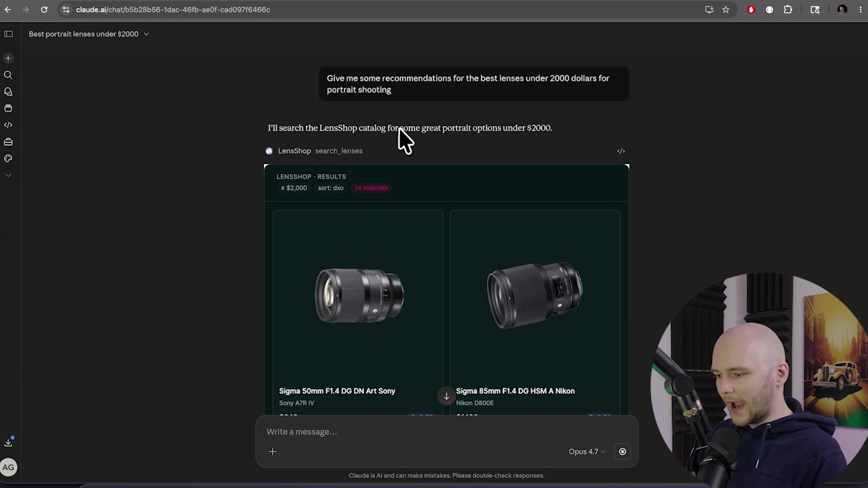Click the download icon in sidebar bottom
This screenshot has width=868, height=488.
point(8,443)
